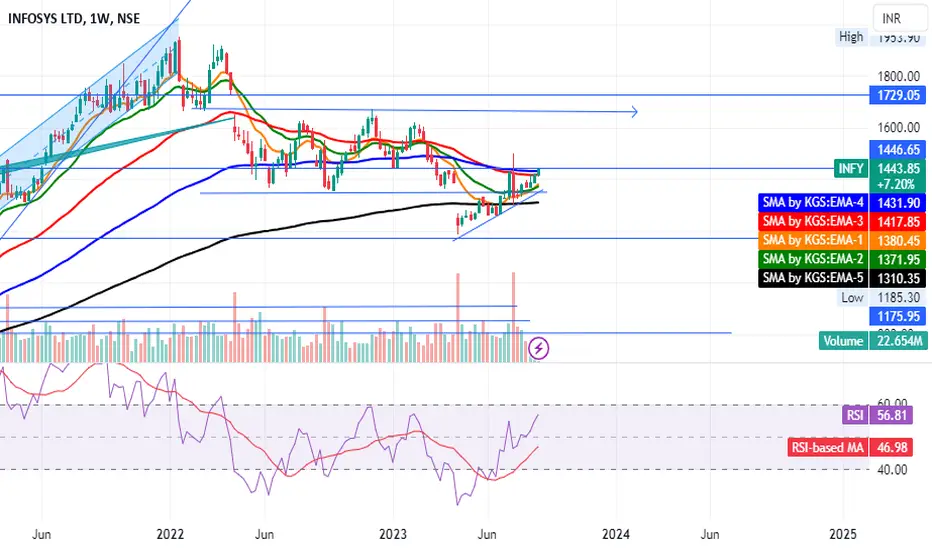Click the purple lightning bolt event icon
The height and width of the screenshot is (550, 932).
point(539,348)
